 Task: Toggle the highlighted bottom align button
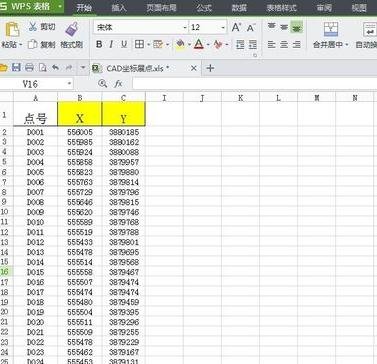(x=296, y=27)
